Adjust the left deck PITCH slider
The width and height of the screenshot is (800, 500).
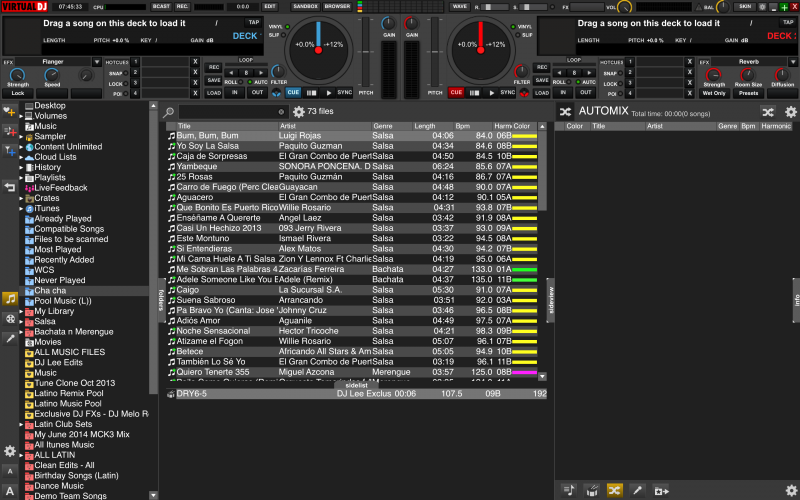[365, 52]
